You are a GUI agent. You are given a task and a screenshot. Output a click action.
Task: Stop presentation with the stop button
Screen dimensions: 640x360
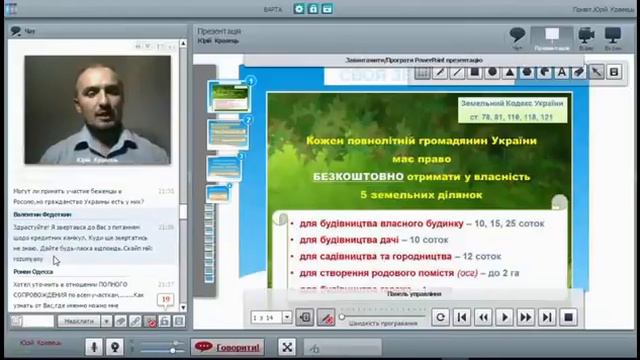[568, 317]
